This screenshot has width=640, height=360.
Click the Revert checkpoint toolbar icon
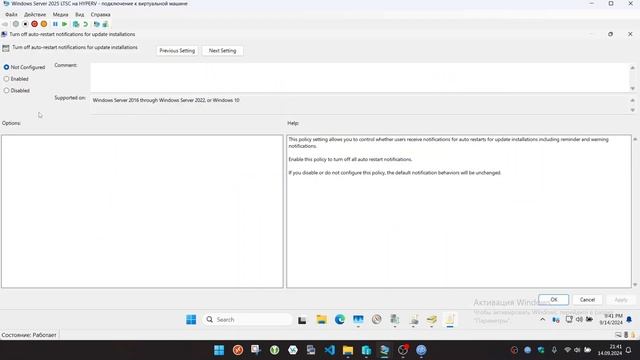pyautogui.click(x=85, y=24)
